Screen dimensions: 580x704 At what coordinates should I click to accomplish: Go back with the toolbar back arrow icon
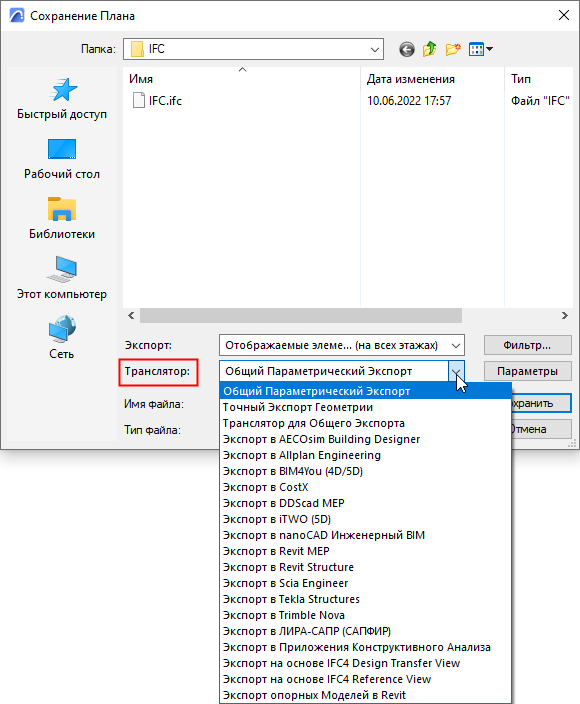[x=407, y=49]
